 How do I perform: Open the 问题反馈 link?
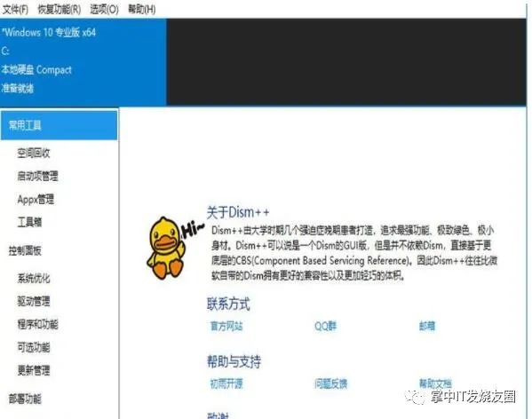point(330,383)
